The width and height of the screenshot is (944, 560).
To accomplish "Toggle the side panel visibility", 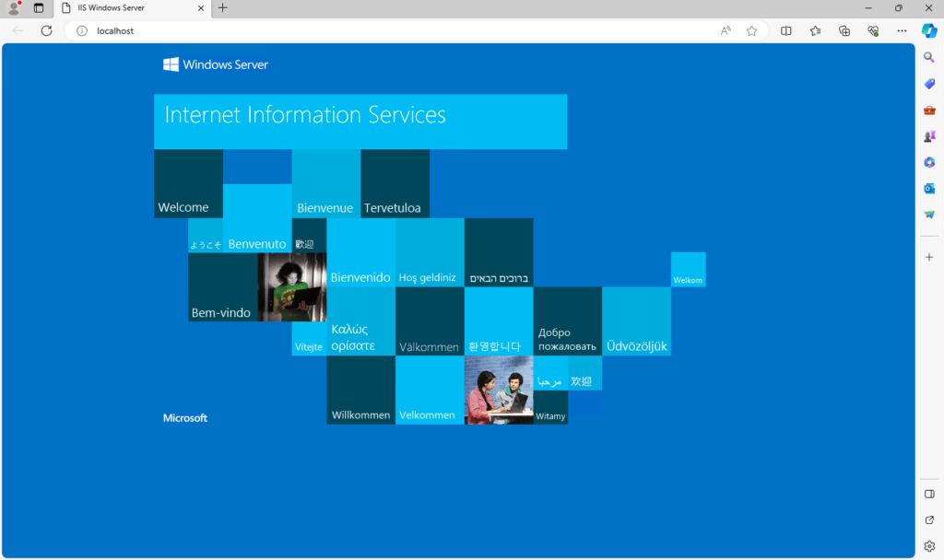I will (928, 494).
